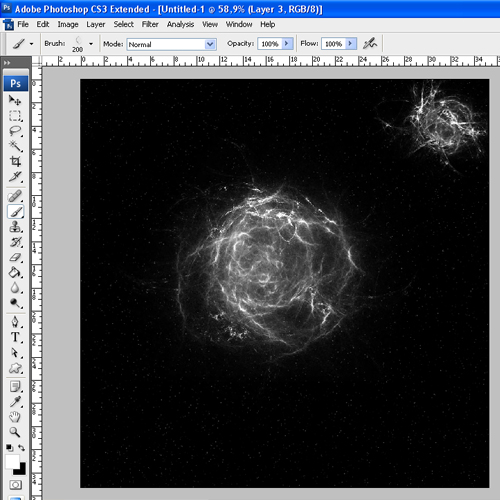
Task: Select the Horizontal Type tool
Action: click(15, 337)
